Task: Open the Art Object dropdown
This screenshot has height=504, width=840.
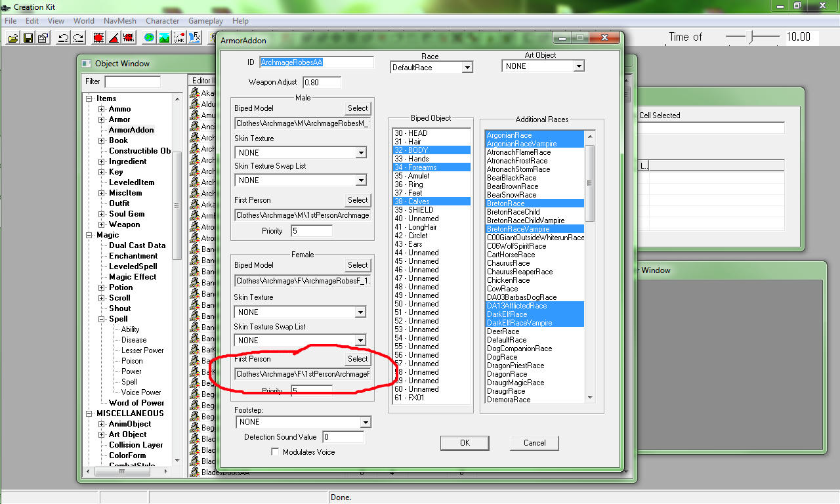Action: click(543, 66)
